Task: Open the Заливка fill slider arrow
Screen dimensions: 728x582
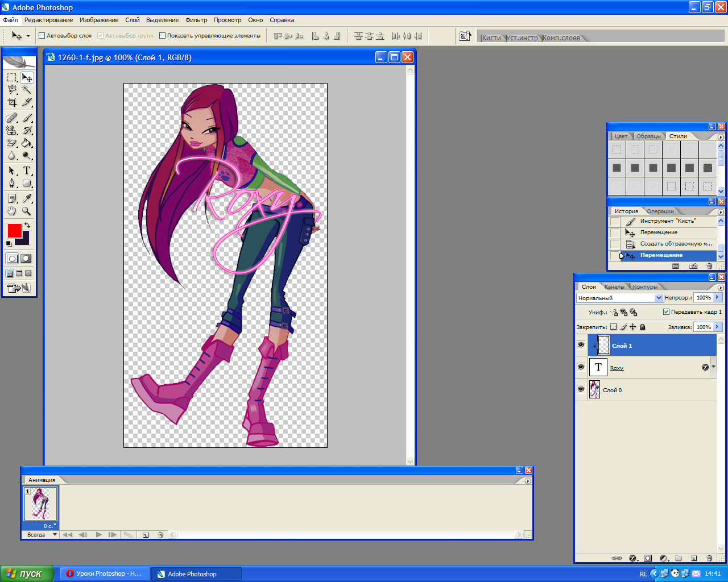Action: tap(717, 327)
